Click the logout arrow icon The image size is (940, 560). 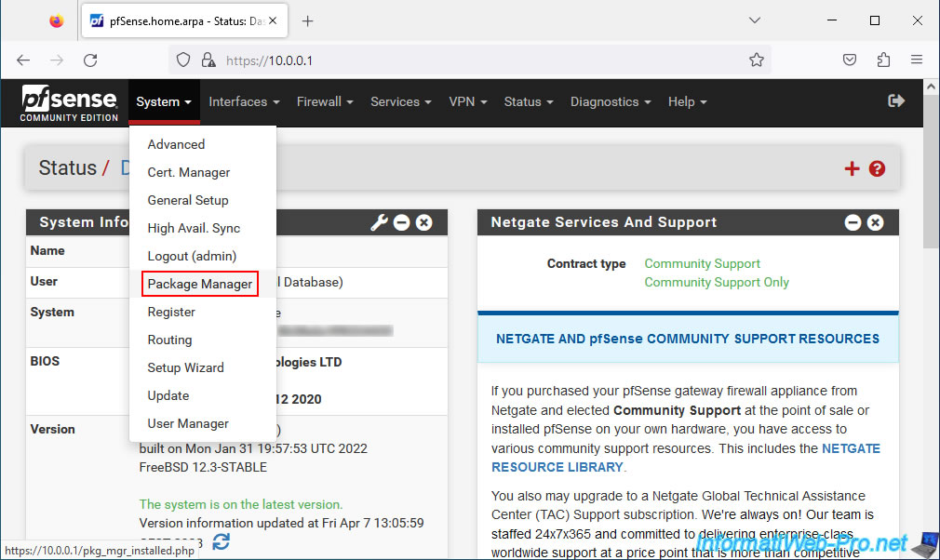(x=896, y=101)
